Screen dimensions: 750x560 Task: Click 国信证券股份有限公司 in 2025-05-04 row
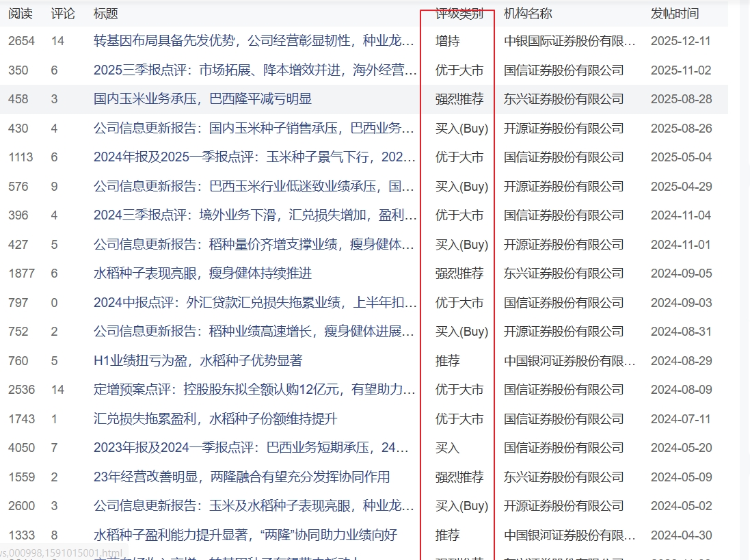coord(563,157)
